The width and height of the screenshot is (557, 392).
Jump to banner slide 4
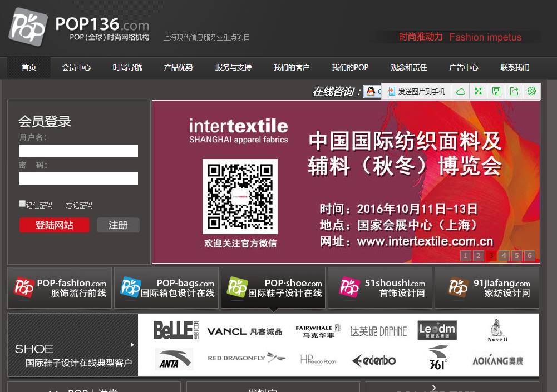click(504, 255)
